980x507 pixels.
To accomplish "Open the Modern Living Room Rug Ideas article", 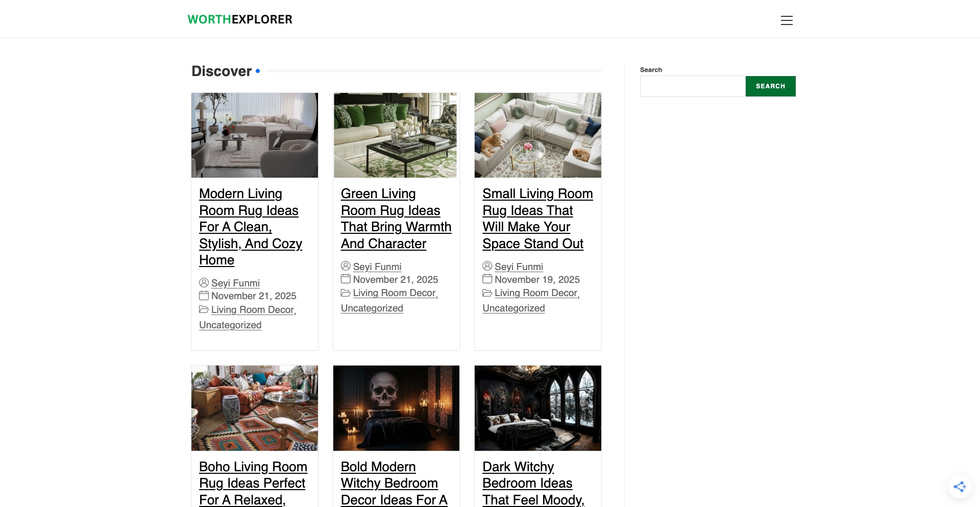I will [249, 226].
